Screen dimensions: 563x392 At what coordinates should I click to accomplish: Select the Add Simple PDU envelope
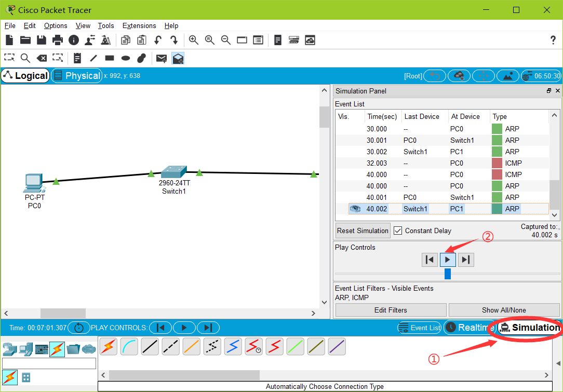point(162,58)
